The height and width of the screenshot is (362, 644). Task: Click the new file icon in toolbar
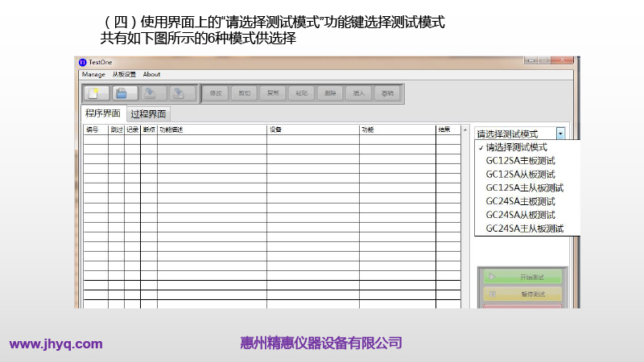tap(97, 93)
